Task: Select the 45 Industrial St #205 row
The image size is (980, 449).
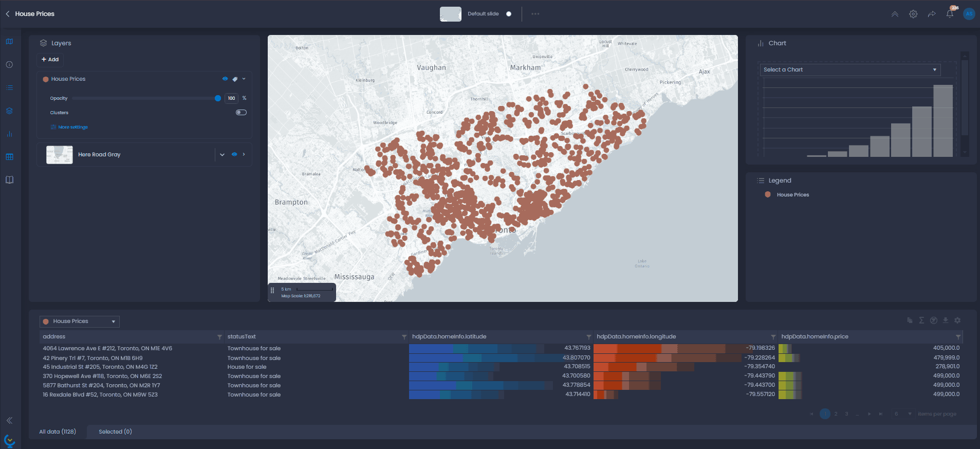Action: pyautogui.click(x=501, y=367)
